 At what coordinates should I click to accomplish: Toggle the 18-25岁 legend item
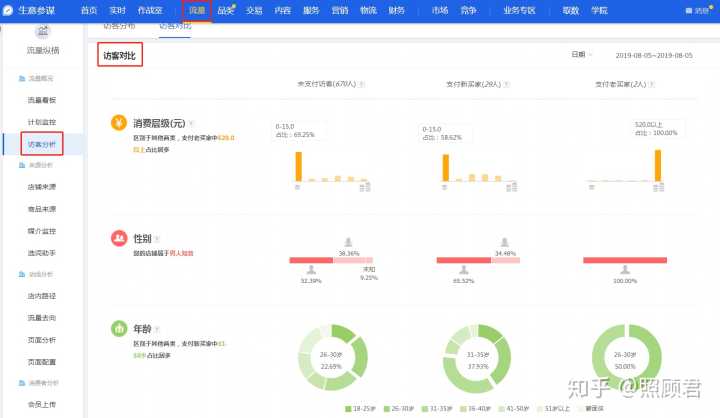360,410
